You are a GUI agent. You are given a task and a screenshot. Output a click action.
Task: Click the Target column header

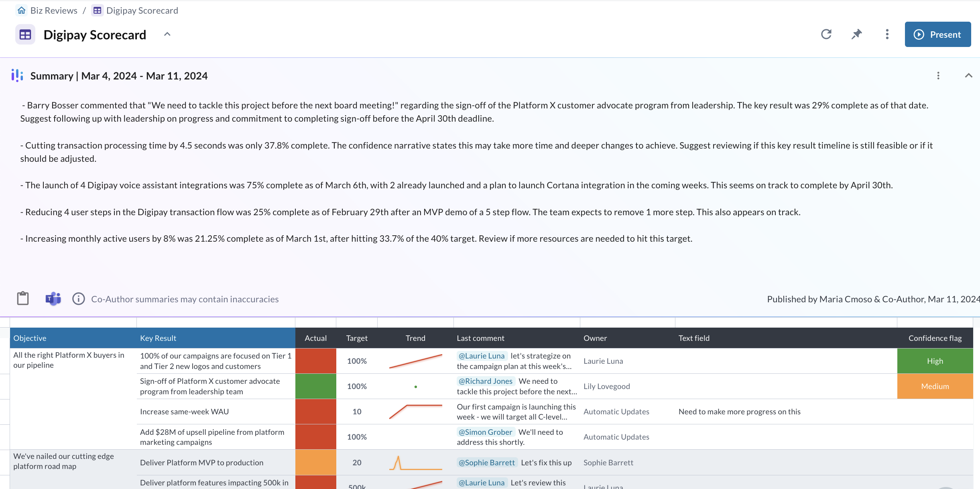(x=357, y=338)
